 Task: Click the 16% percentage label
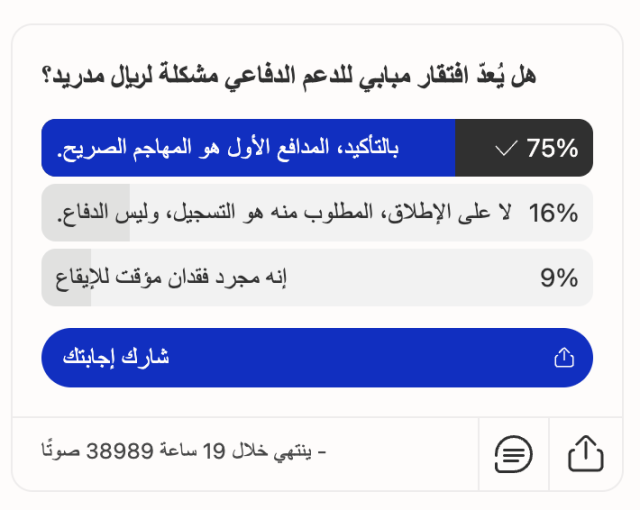coord(554,213)
